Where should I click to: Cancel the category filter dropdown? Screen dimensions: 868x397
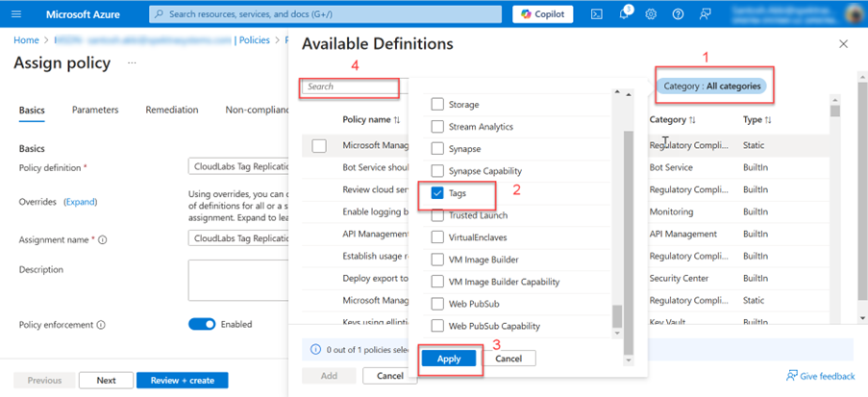pos(508,359)
